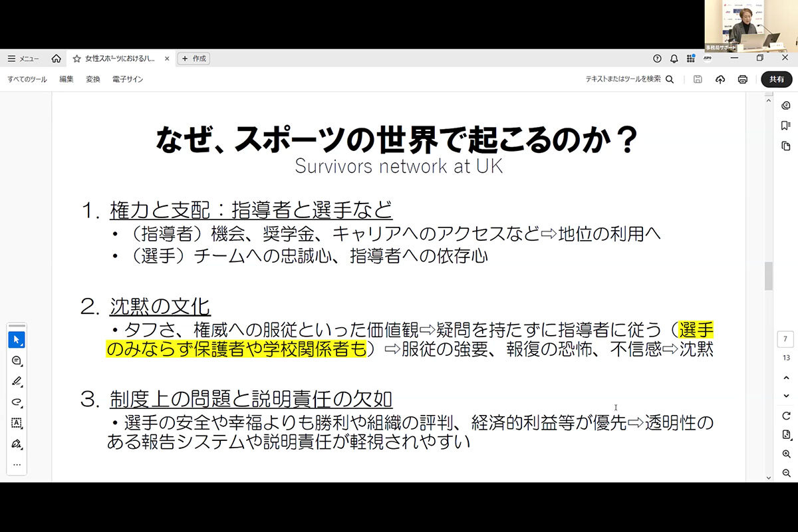Print the document using the printer icon
The image size is (798, 532).
[x=742, y=79]
